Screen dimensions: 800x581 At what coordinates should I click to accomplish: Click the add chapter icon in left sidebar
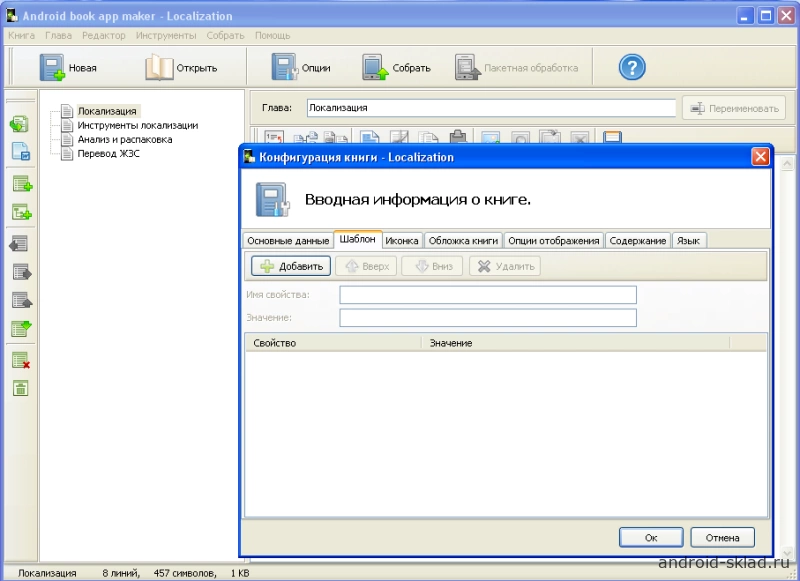click(x=21, y=184)
